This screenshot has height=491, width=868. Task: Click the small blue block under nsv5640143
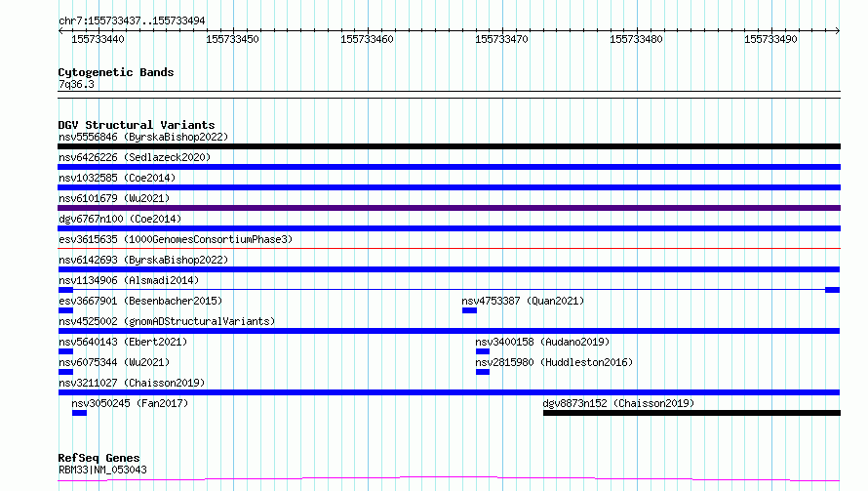pyautogui.click(x=66, y=351)
